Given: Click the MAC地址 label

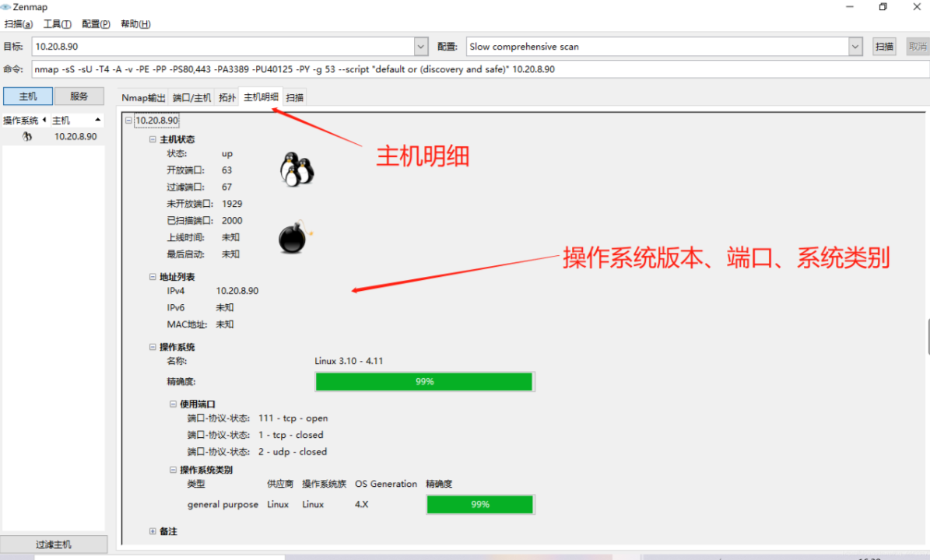Looking at the screenshot, I should [187, 324].
